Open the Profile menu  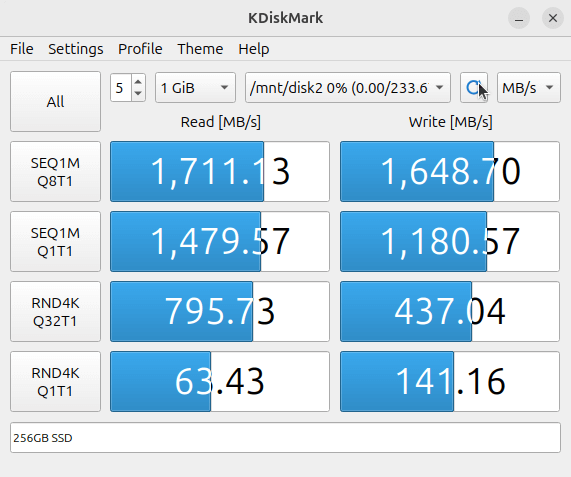[140, 49]
